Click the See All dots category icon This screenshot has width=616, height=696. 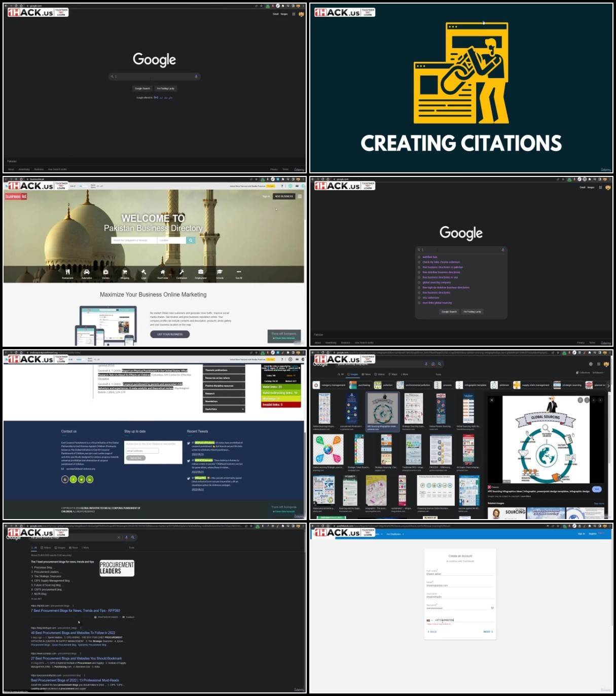pyautogui.click(x=239, y=274)
